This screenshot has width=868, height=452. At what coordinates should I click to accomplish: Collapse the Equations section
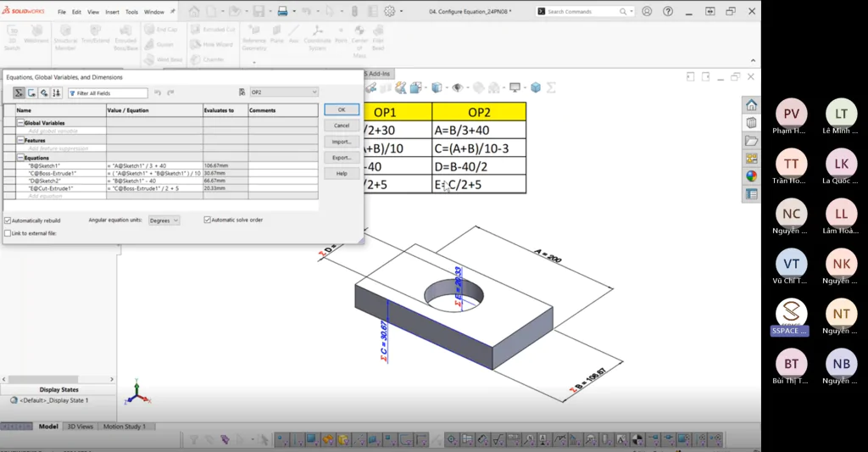coord(20,158)
